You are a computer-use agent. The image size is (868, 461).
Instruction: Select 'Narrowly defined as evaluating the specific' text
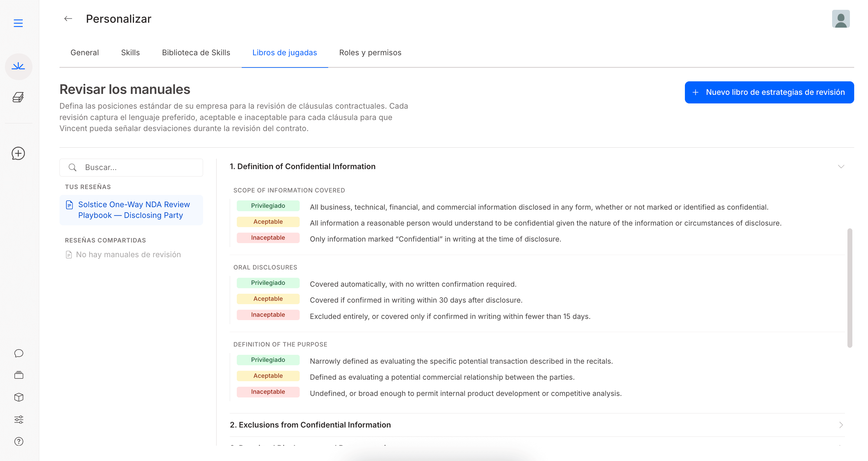coord(461,361)
